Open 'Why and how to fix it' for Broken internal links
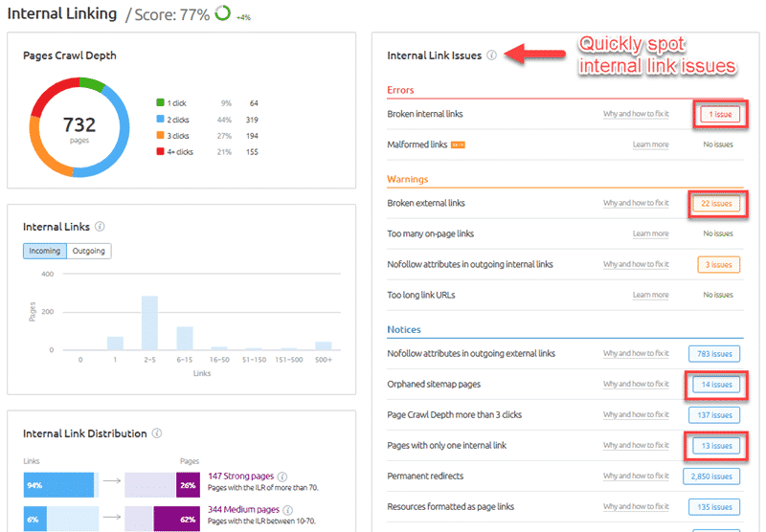 pos(636,114)
